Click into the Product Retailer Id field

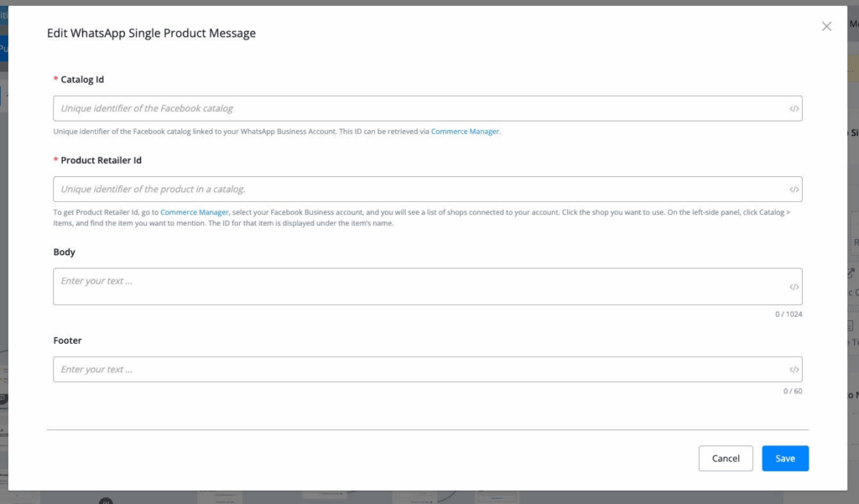point(419,190)
